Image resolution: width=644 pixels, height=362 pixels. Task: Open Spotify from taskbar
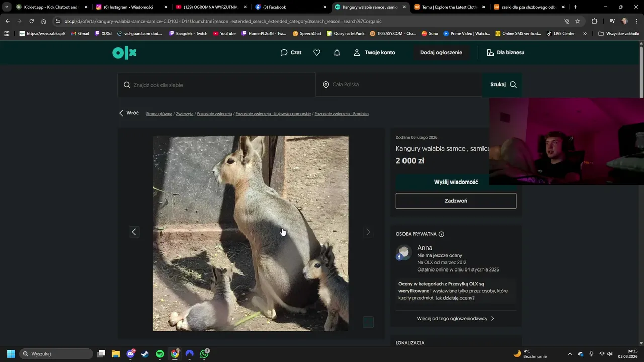pos(160,354)
